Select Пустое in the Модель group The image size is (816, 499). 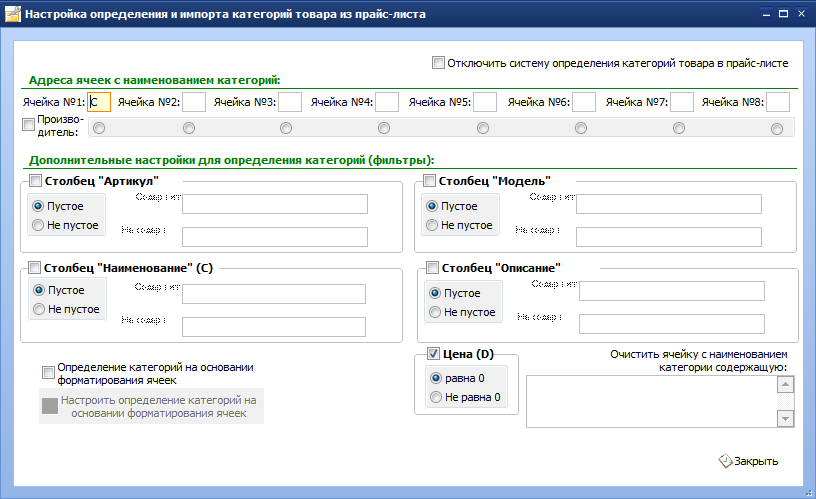(432, 206)
